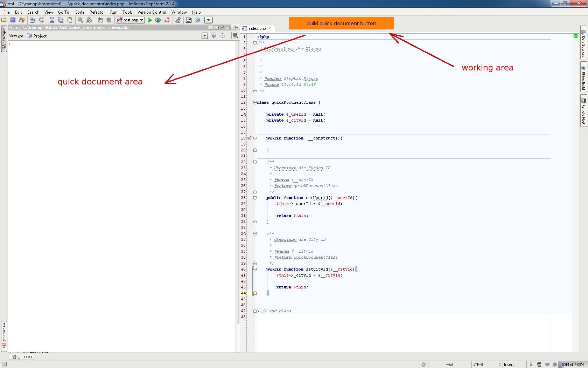Click the web preview icon in toolbar

click(189, 20)
